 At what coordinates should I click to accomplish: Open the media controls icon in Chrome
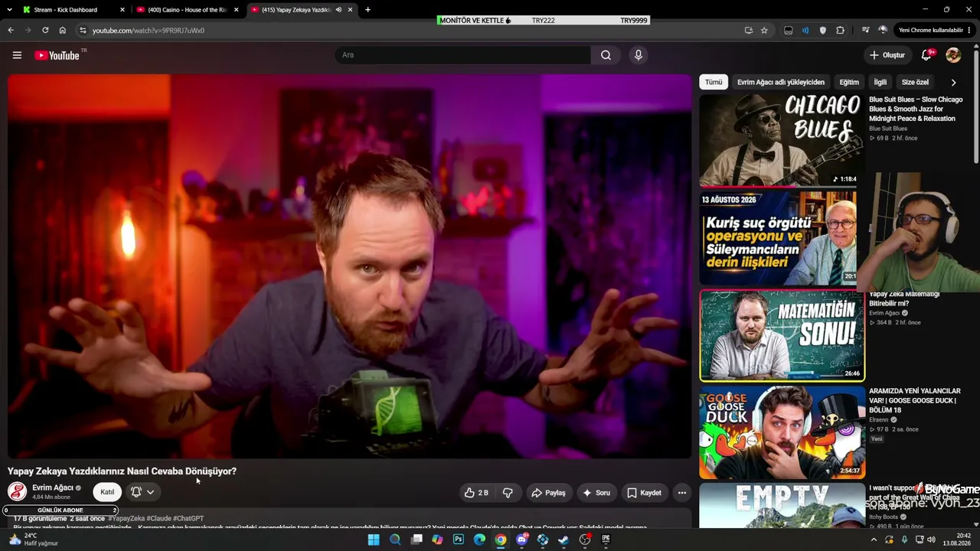[865, 31]
